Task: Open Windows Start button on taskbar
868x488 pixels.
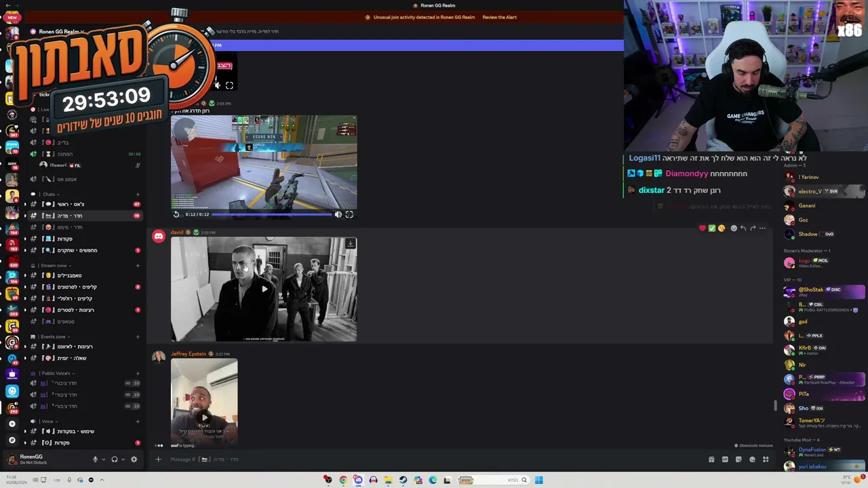Action: pyautogui.click(x=538, y=480)
